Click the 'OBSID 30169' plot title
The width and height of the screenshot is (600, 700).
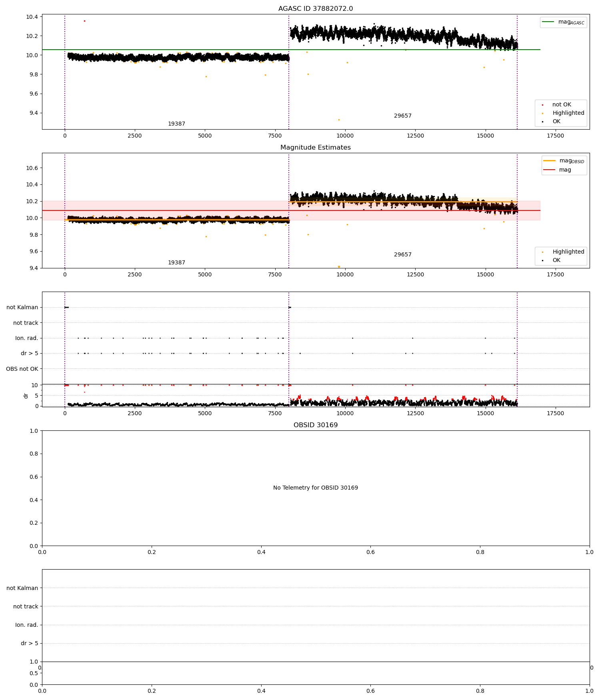point(316,425)
